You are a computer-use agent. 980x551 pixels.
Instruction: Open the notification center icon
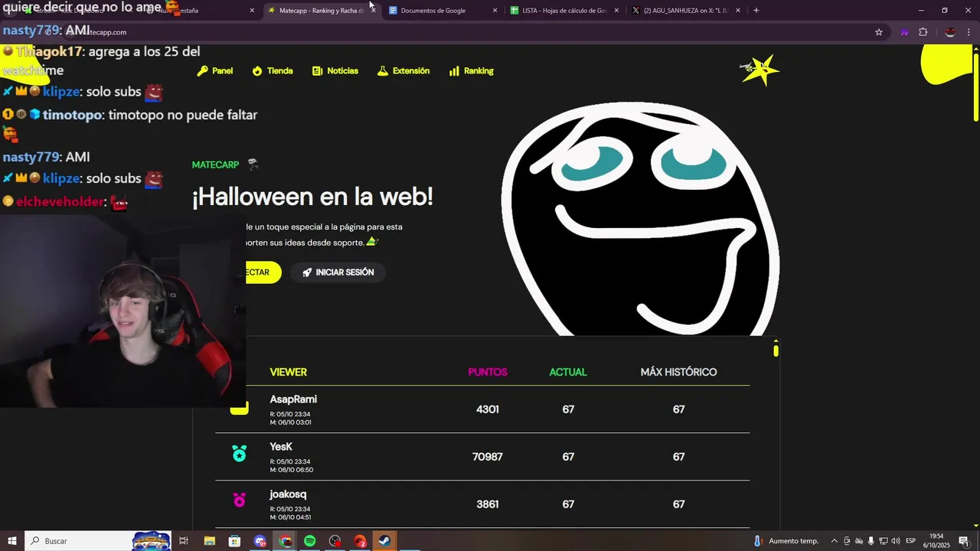pos(964,541)
